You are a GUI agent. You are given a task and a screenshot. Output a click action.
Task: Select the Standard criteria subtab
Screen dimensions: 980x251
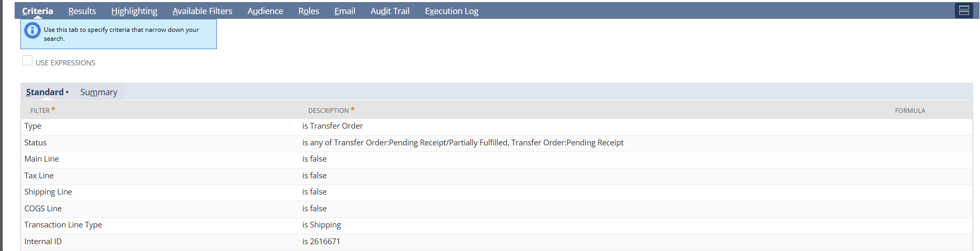(x=45, y=92)
